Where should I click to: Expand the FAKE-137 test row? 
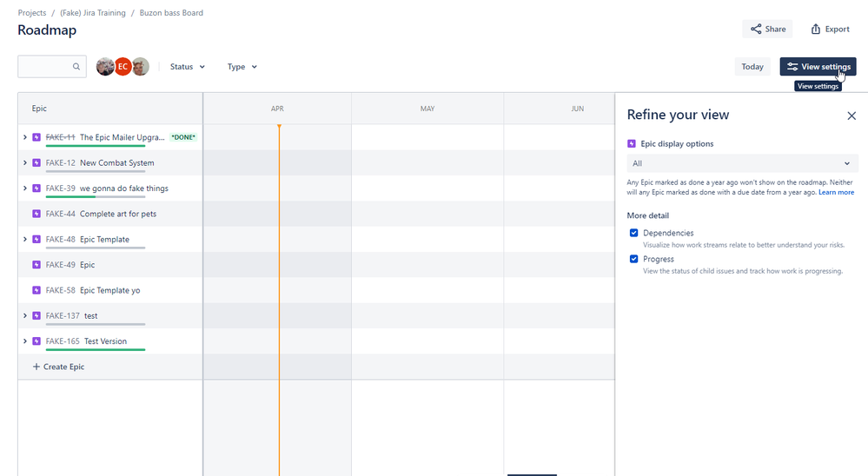[x=25, y=315]
